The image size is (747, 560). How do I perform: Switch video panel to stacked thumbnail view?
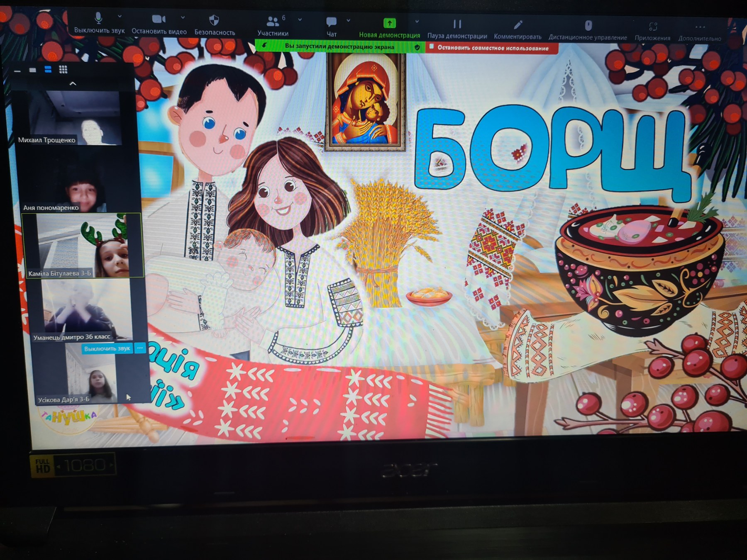(x=48, y=70)
